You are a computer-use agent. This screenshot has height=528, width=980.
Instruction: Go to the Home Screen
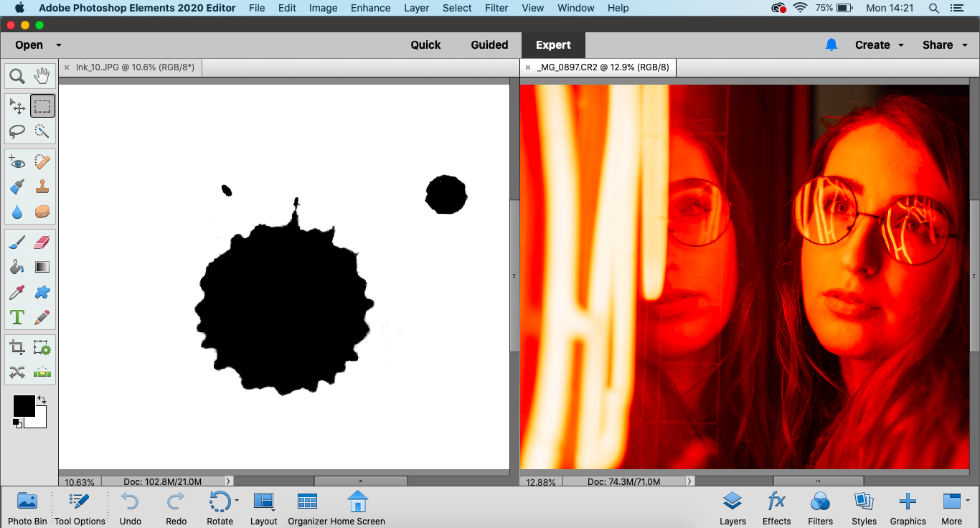click(x=357, y=508)
